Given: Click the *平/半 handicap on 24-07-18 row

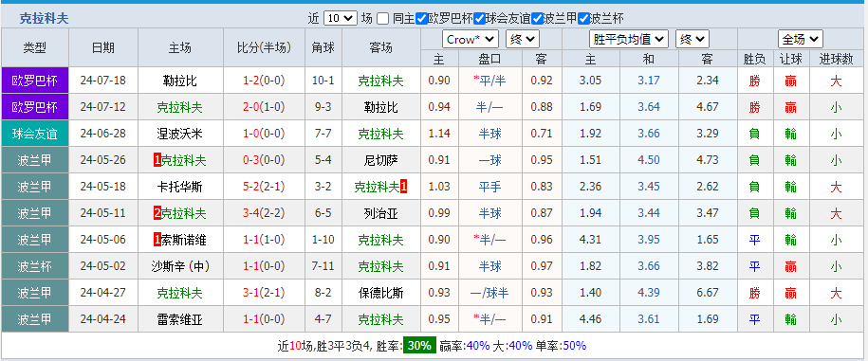Looking at the screenshot, I should click(489, 81).
